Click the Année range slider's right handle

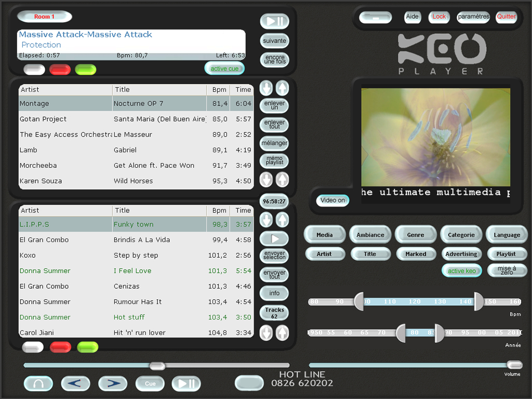(440, 333)
